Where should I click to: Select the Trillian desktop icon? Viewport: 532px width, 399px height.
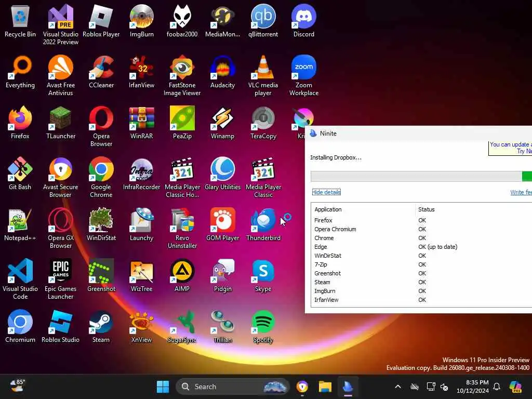tap(222, 326)
